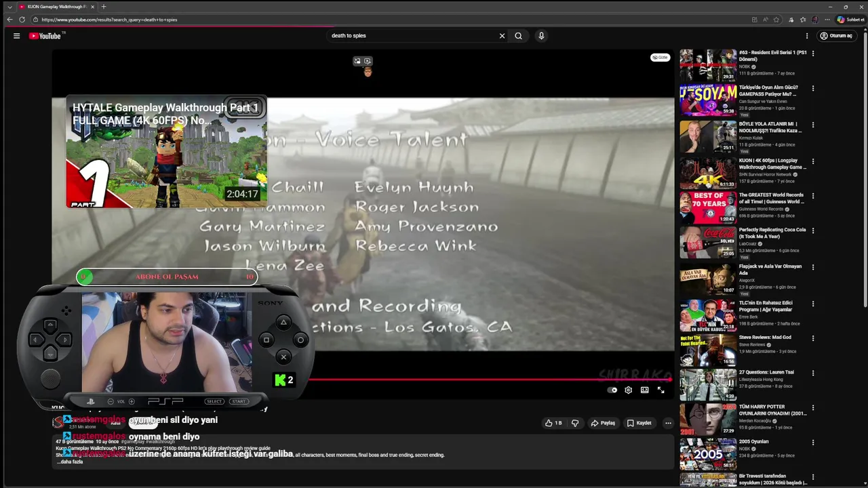
Task: Switch to theater mode in player
Action: point(644,390)
